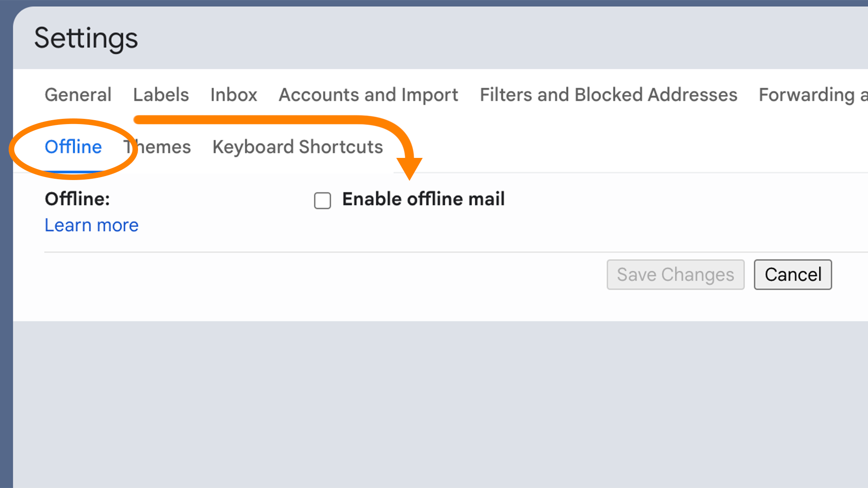Click the orange arrowhead pointing at the checkbox
The image size is (868, 488).
(x=409, y=168)
